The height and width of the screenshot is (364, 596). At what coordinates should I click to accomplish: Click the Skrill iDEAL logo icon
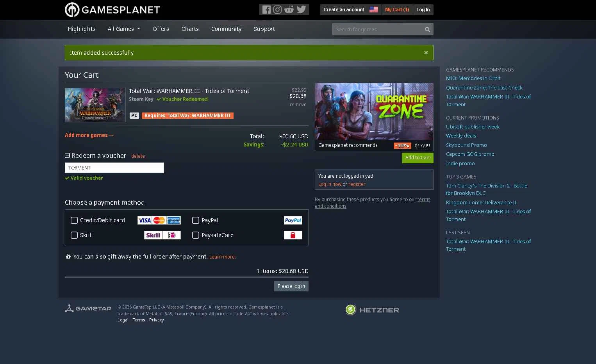(x=162, y=235)
